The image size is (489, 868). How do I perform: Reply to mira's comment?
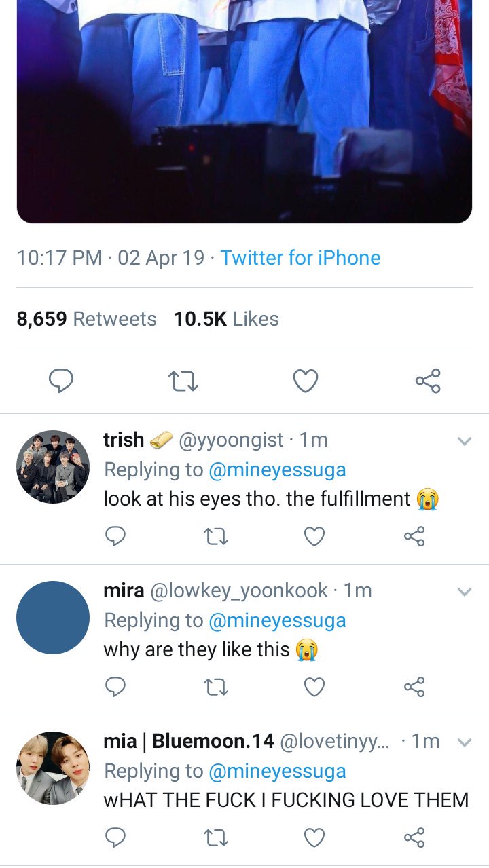click(115, 687)
